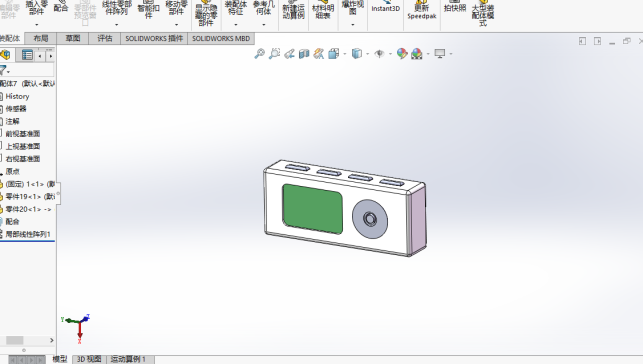643x364 pixels.
Task: Click the green screen face on the model
Action: (x=312, y=209)
